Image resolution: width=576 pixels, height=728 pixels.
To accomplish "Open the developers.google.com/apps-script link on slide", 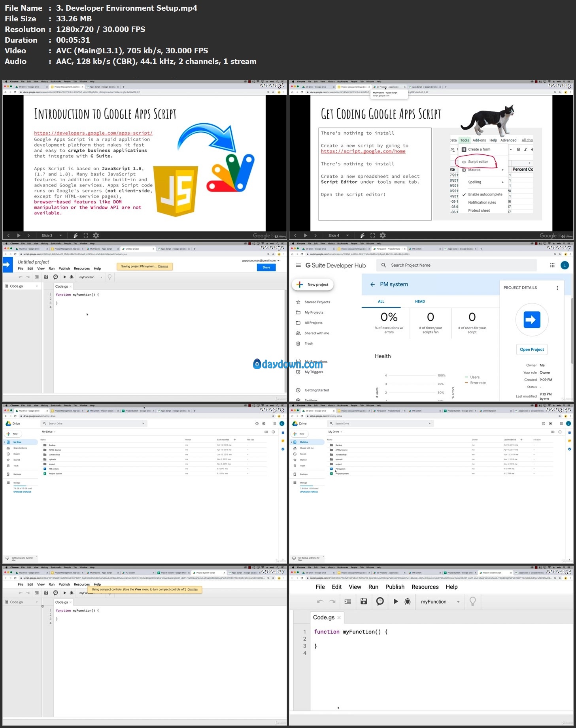I will click(93, 133).
